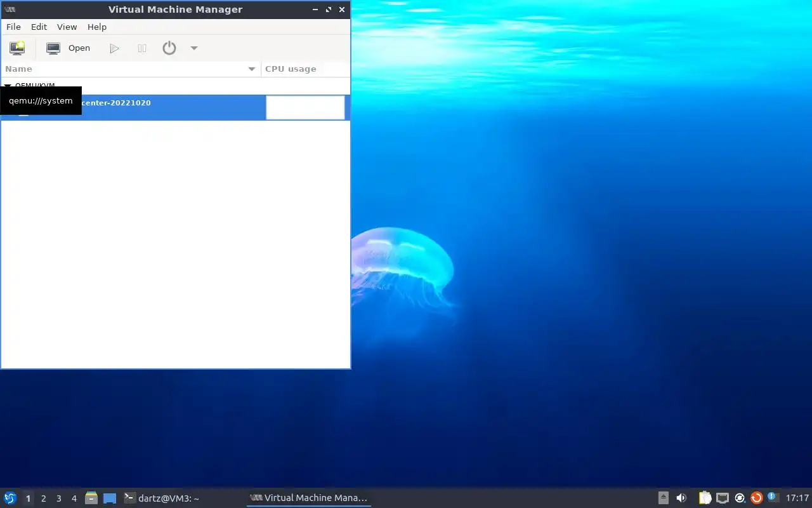Screen dimensions: 812x508
Task: Sort by the CPU usage column
Action: pyautogui.click(x=306, y=69)
